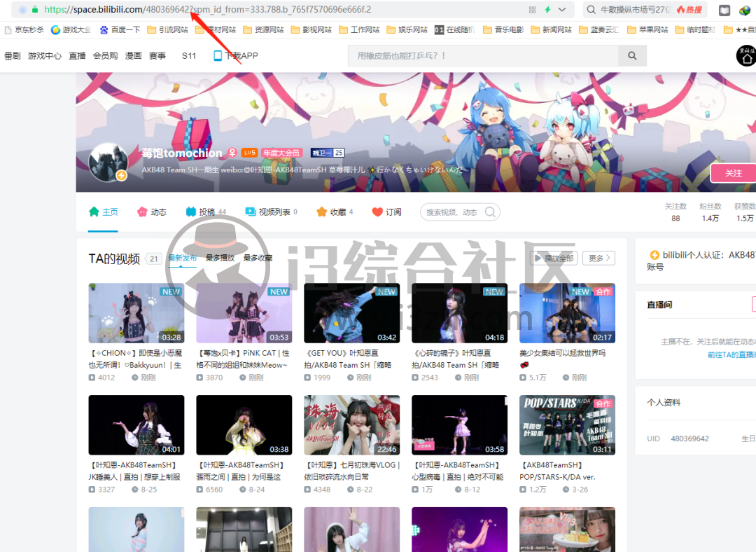Select 漫画 in the top navigation
Image resolution: width=756 pixels, height=552 pixels.
click(x=133, y=56)
